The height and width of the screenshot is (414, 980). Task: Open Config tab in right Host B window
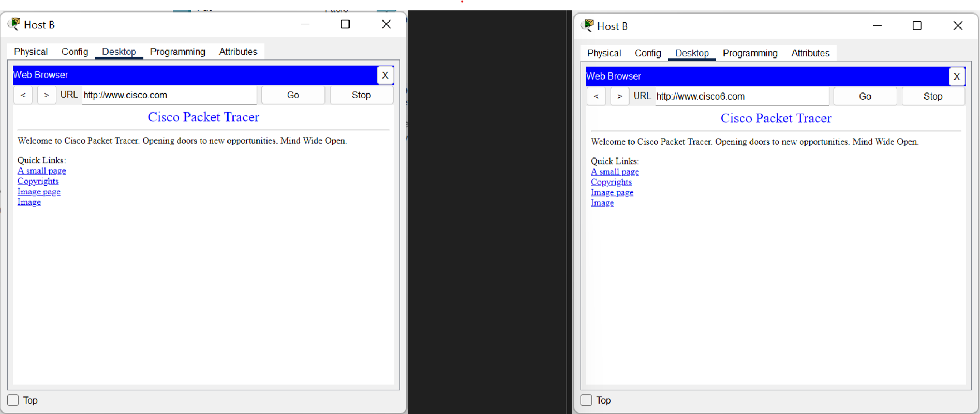648,53
